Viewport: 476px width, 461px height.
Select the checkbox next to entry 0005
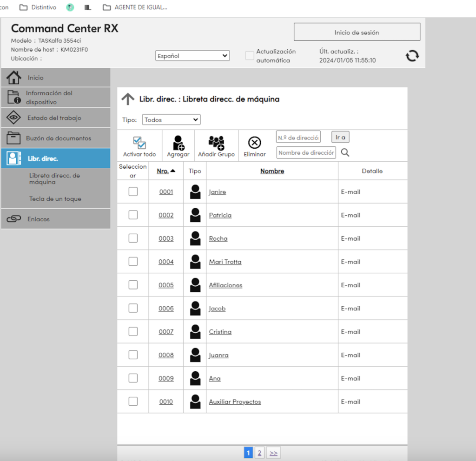133,285
